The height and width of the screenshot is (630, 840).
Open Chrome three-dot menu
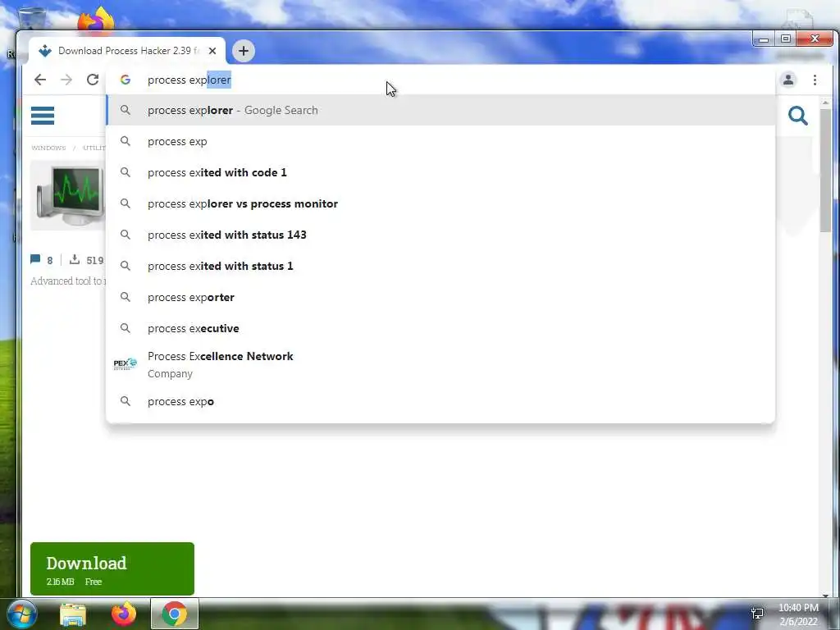(x=815, y=80)
